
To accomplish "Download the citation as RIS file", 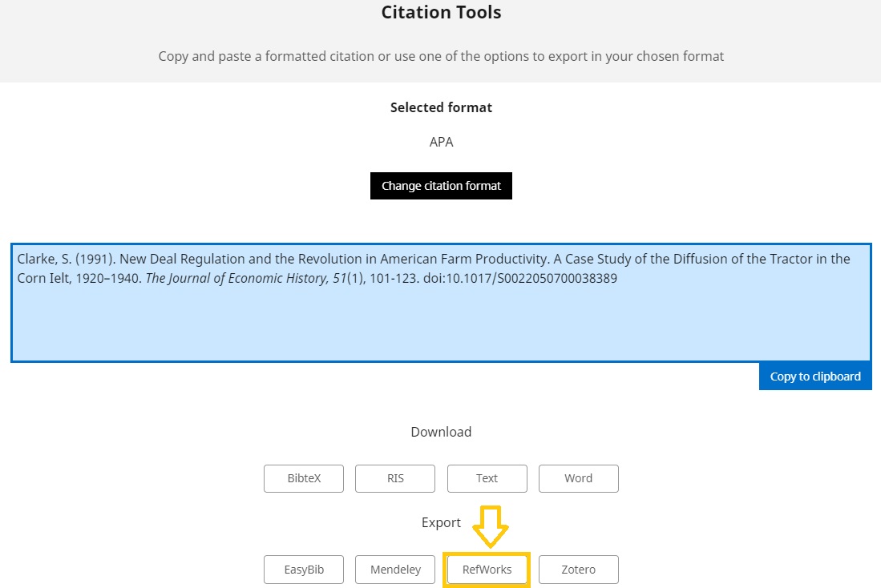I will (394, 478).
